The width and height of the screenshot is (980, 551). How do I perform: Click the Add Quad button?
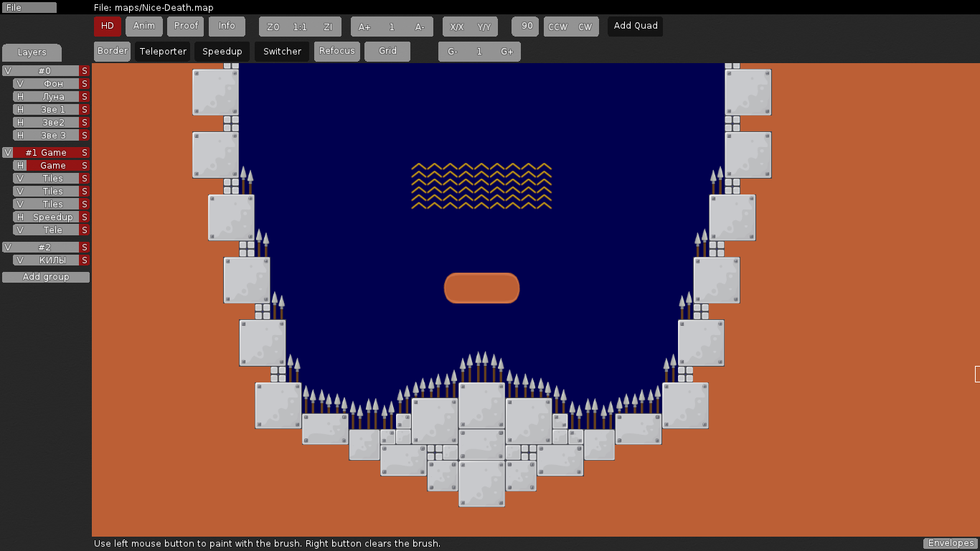(636, 27)
